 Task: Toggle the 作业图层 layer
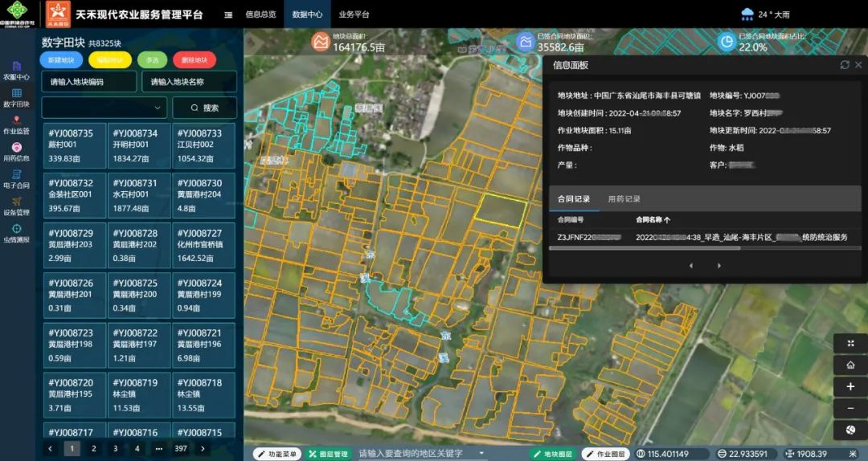coord(604,454)
